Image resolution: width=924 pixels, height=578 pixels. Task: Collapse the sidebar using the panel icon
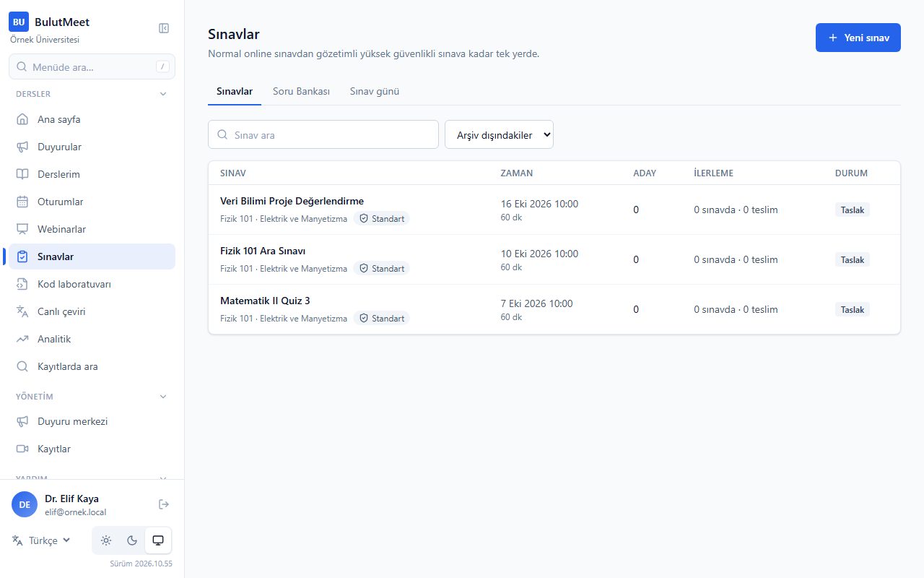164,28
